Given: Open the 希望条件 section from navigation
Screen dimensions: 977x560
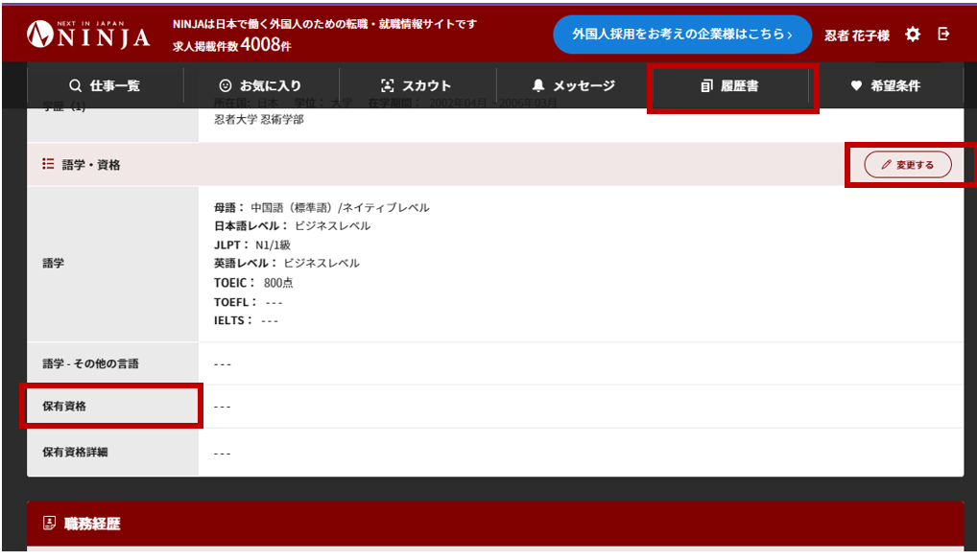Looking at the screenshot, I should point(884,84).
